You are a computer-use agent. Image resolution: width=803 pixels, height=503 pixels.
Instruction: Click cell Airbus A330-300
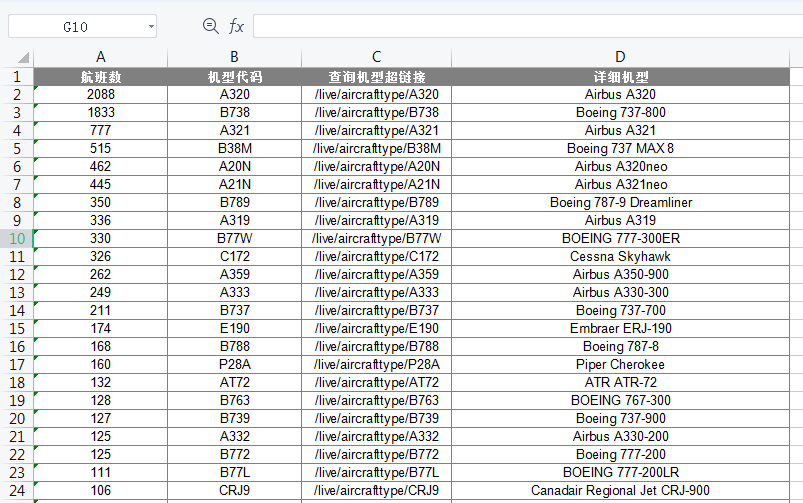[x=620, y=292]
